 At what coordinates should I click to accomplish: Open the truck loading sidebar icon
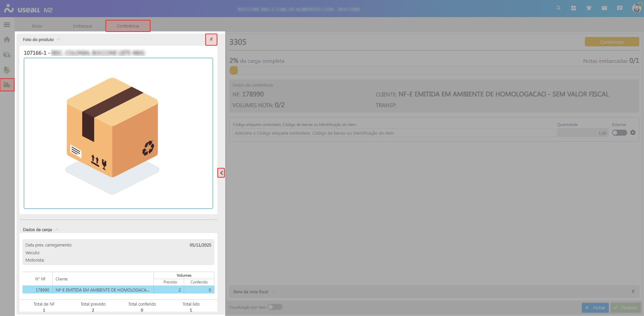(7, 85)
